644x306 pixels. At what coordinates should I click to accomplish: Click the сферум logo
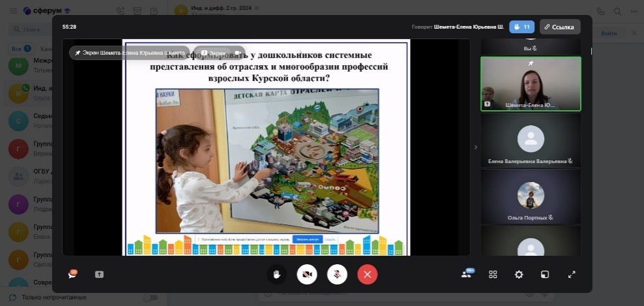(x=47, y=11)
